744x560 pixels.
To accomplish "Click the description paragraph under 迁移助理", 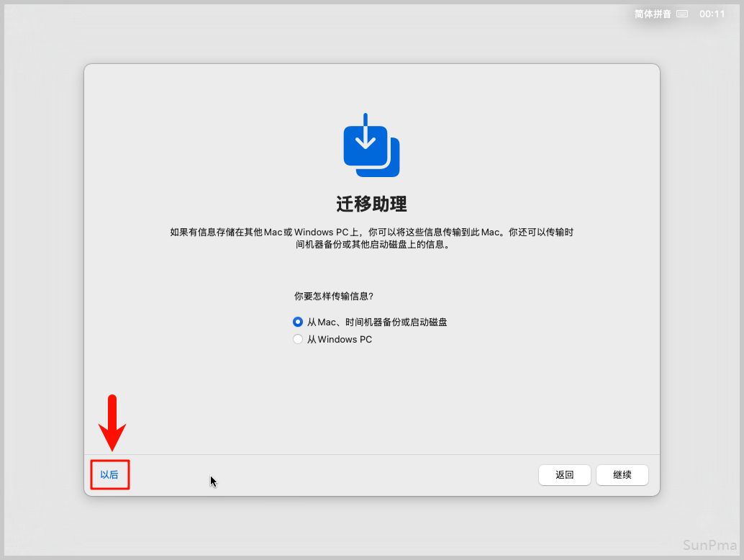I will [371, 238].
